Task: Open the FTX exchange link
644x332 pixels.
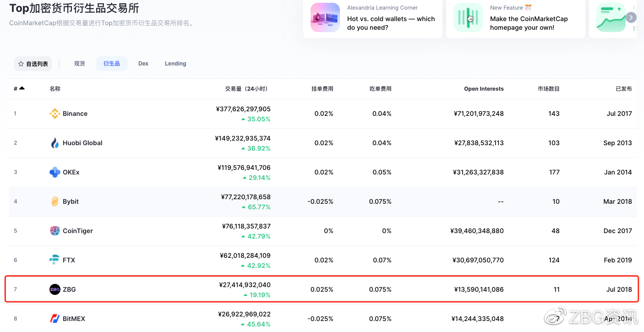Action: [69, 260]
